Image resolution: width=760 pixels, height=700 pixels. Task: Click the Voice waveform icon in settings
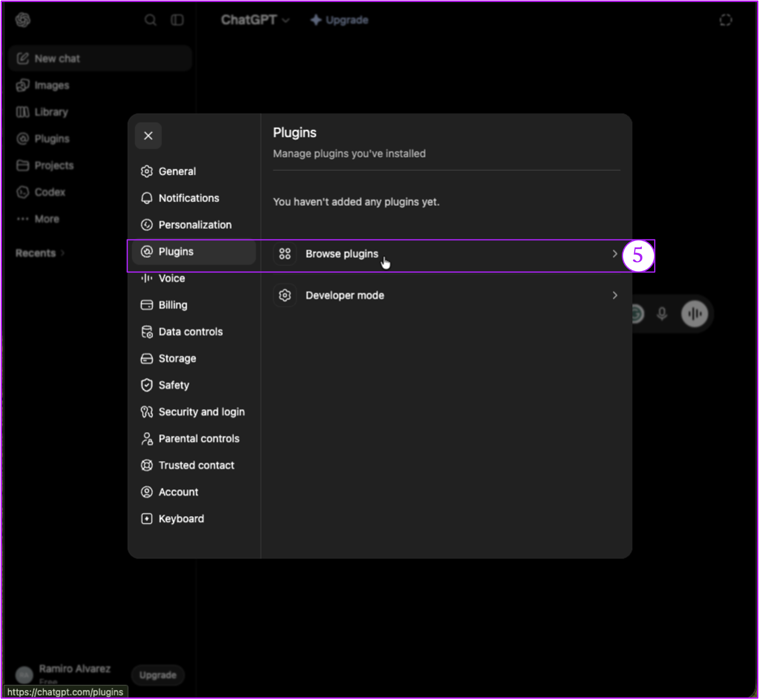click(x=147, y=278)
